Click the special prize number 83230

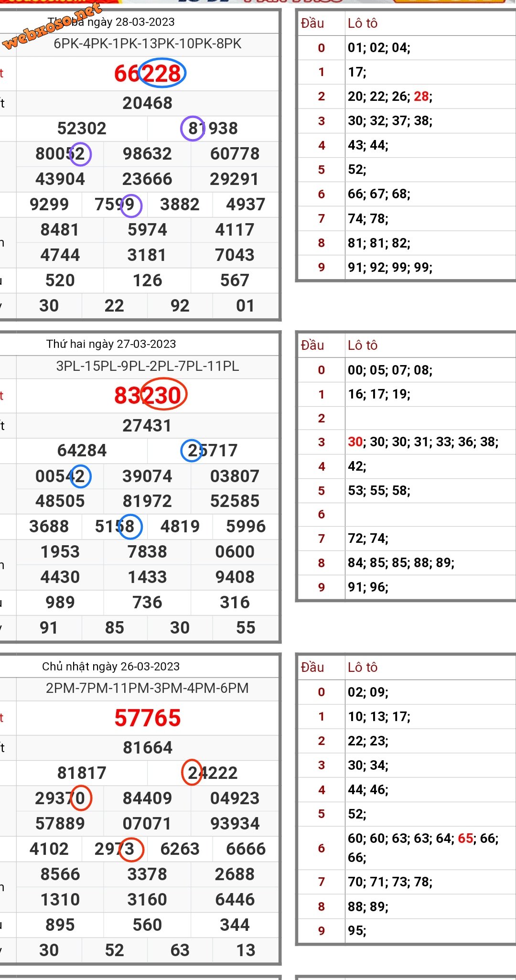coord(148,396)
